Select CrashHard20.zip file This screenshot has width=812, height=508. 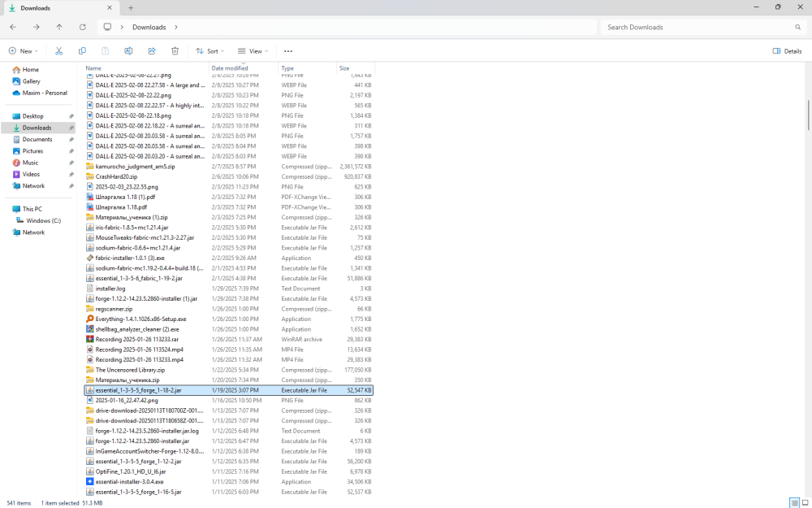(228, 176)
